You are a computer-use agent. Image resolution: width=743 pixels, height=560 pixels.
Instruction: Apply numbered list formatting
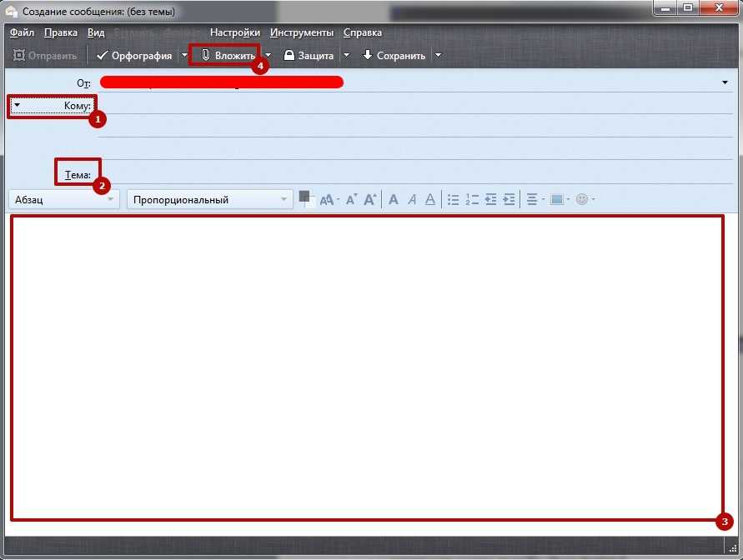coord(472,200)
